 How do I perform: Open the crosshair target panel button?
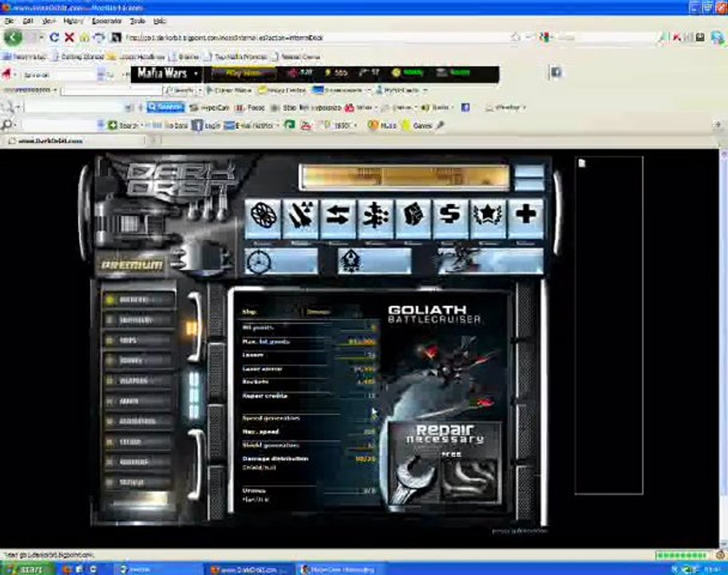pos(281,261)
